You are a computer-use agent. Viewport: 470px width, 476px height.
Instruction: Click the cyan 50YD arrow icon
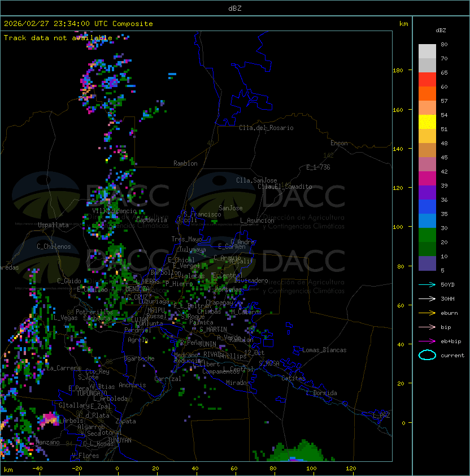pyautogui.click(x=427, y=285)
